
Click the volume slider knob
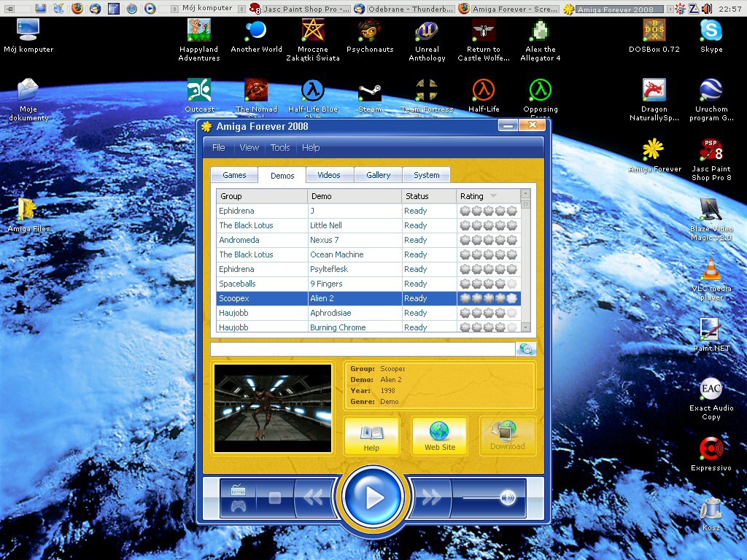[508, 498]
